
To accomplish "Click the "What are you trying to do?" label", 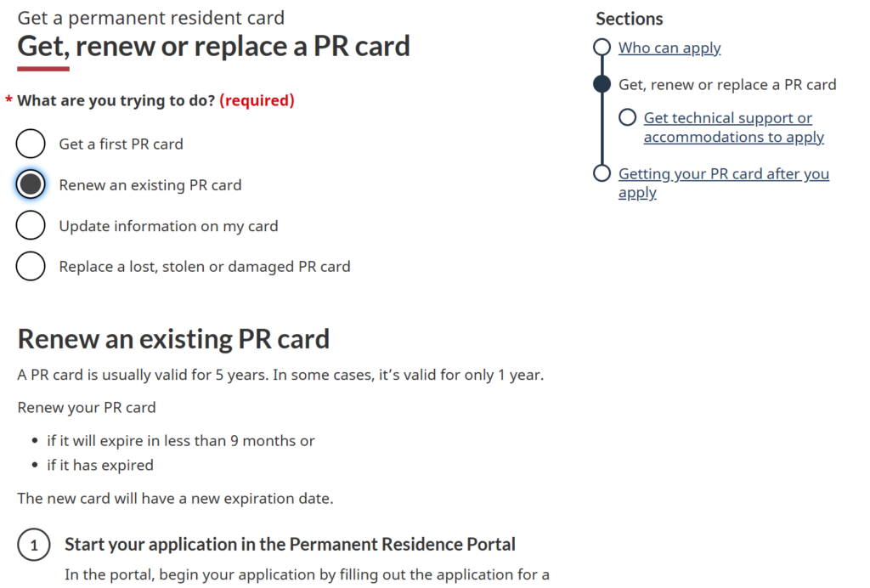I will click(x=116, y=100).
